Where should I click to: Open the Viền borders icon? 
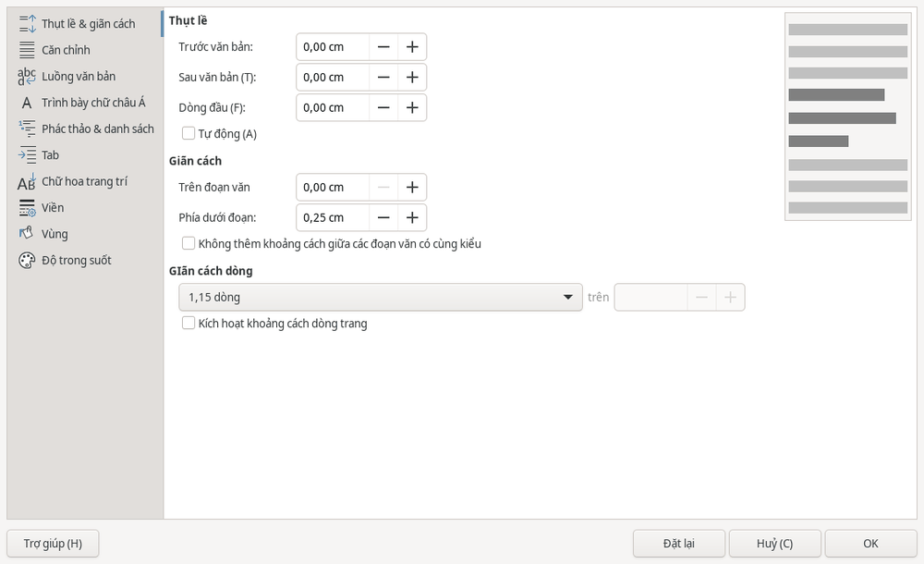coord(27,208)
